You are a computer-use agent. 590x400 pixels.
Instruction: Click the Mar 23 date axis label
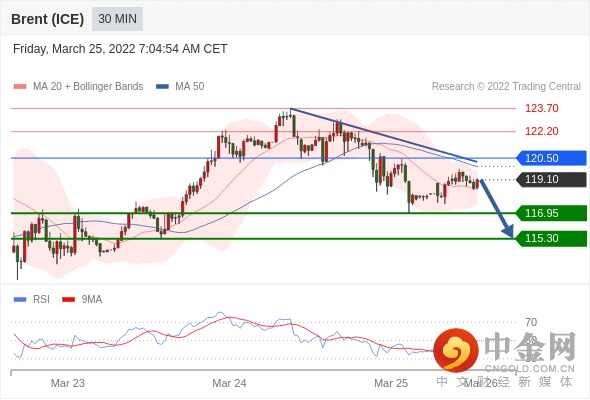pos(68,383)
